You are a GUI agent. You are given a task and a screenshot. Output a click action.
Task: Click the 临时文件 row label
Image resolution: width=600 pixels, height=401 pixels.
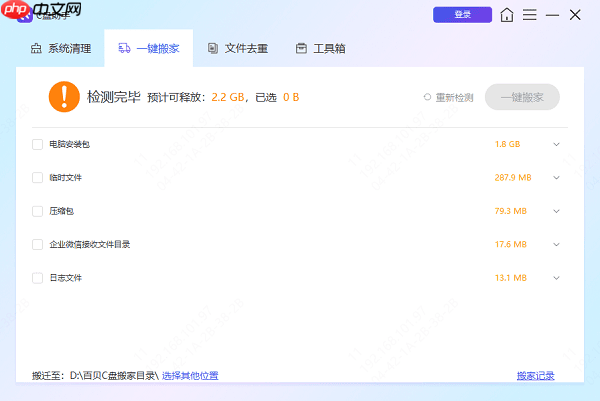click(65, 178)
